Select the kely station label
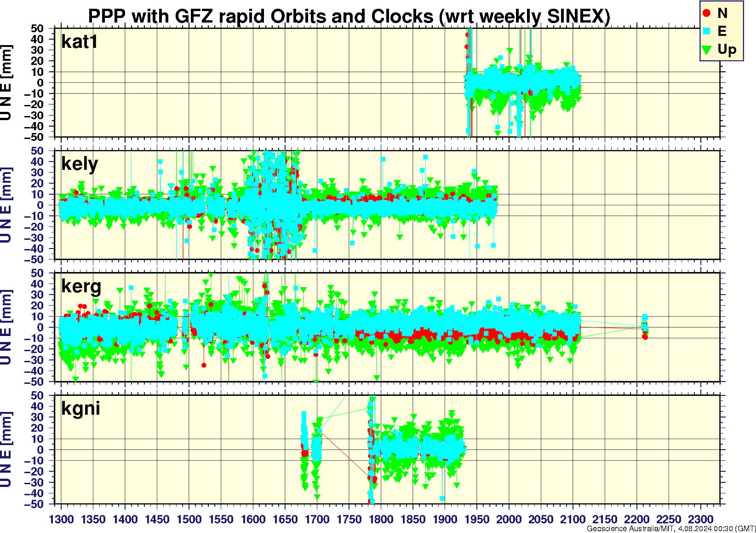 80,164
